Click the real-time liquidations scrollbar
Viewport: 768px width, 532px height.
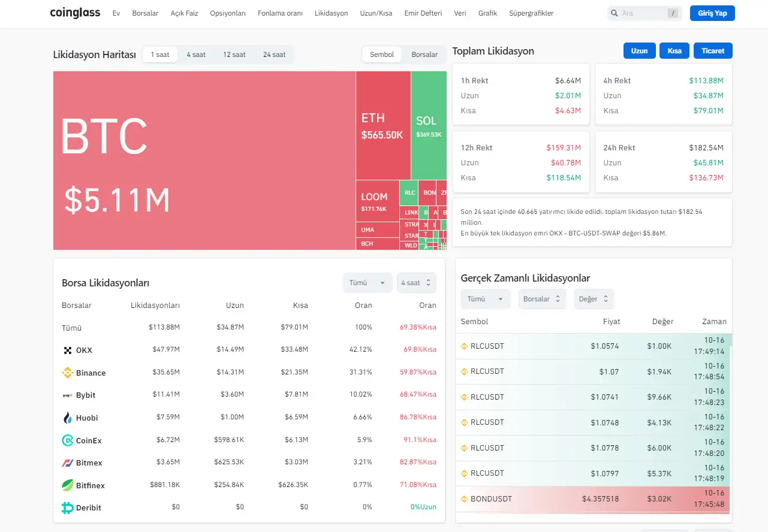pyautogui.click(x=730, y=340)
